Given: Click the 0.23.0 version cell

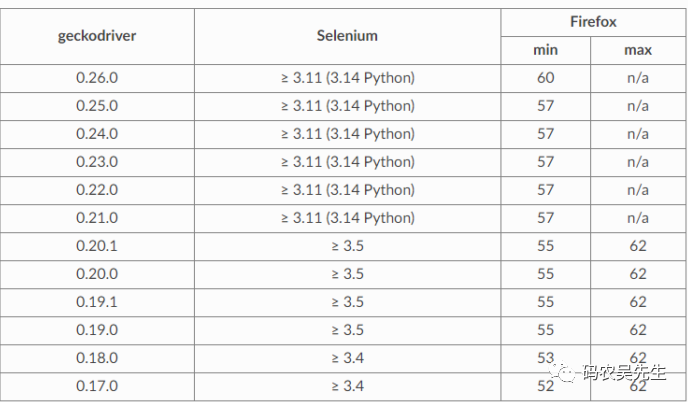Looking at the screenshot, I should pyautogui.click(x=97, y=162).
